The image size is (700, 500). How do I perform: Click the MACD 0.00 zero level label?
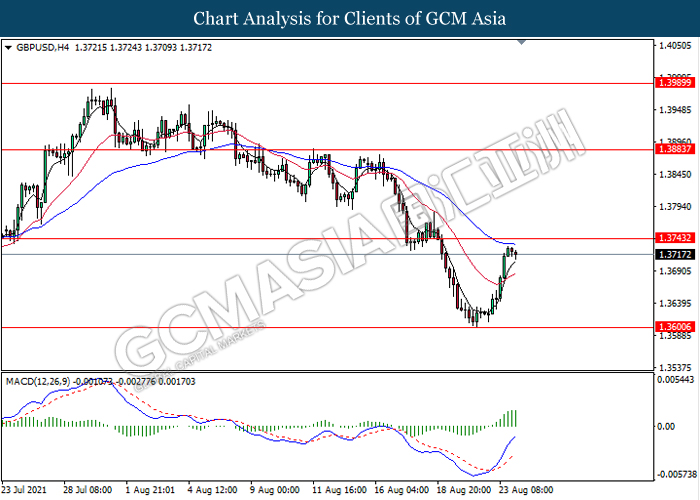pyautogui.click(x=664, y=426)
